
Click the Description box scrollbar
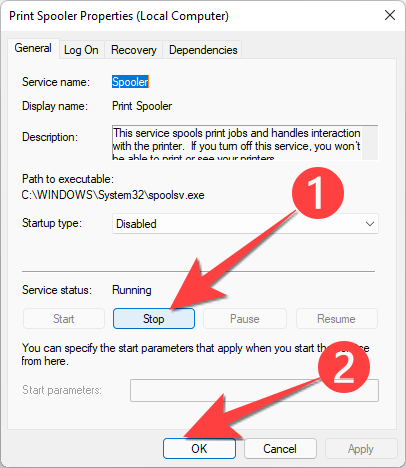370,143
